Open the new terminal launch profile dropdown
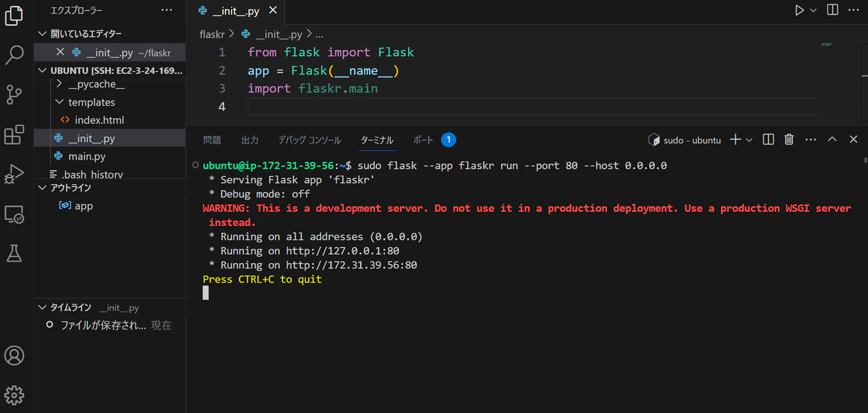The width and height of the screenshot is (868, 413). click(x=749, y=140)
